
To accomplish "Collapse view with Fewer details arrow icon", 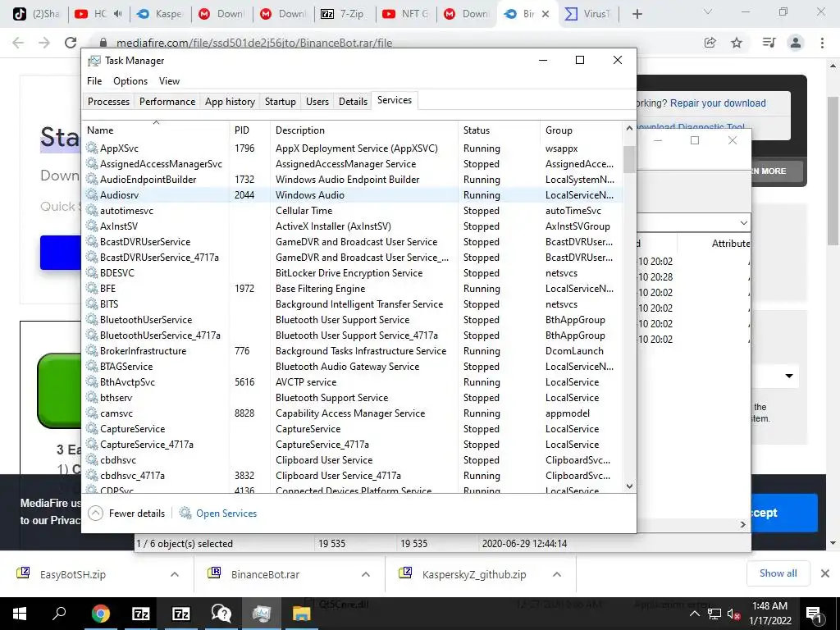I will 95,514.
